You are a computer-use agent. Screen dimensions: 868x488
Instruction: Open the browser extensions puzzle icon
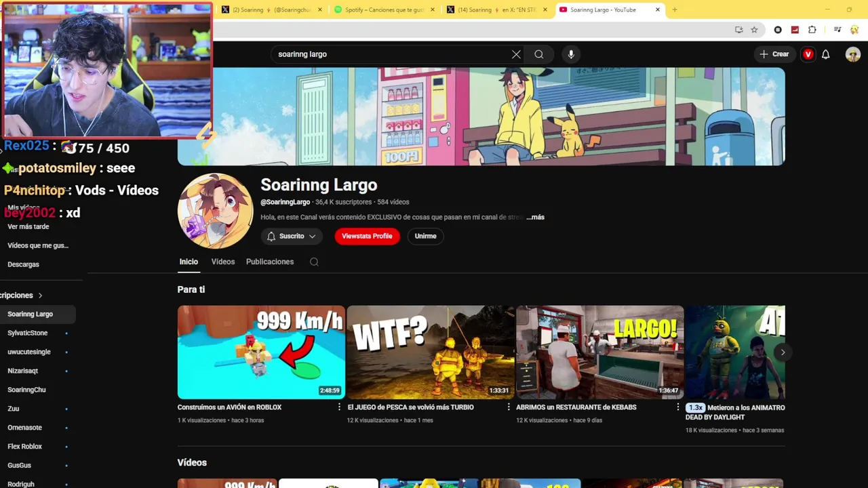[x=812, y=30]
